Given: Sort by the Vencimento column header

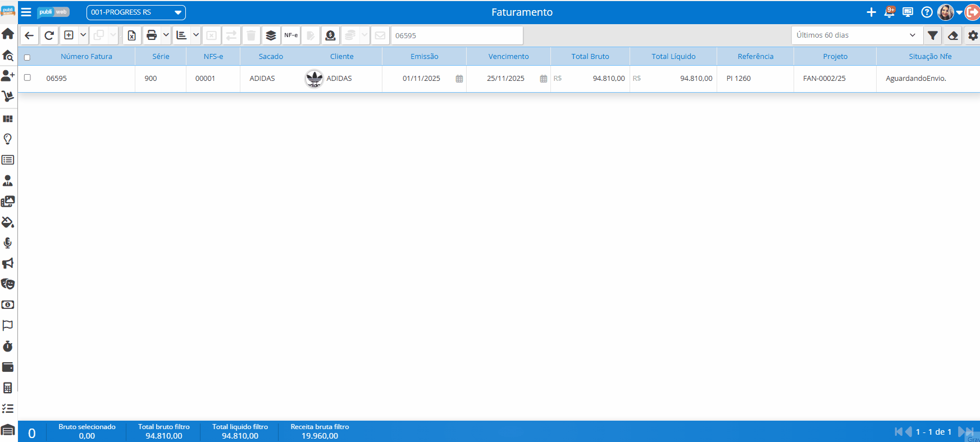Looking at the screenshot, I should coord(508,56).
